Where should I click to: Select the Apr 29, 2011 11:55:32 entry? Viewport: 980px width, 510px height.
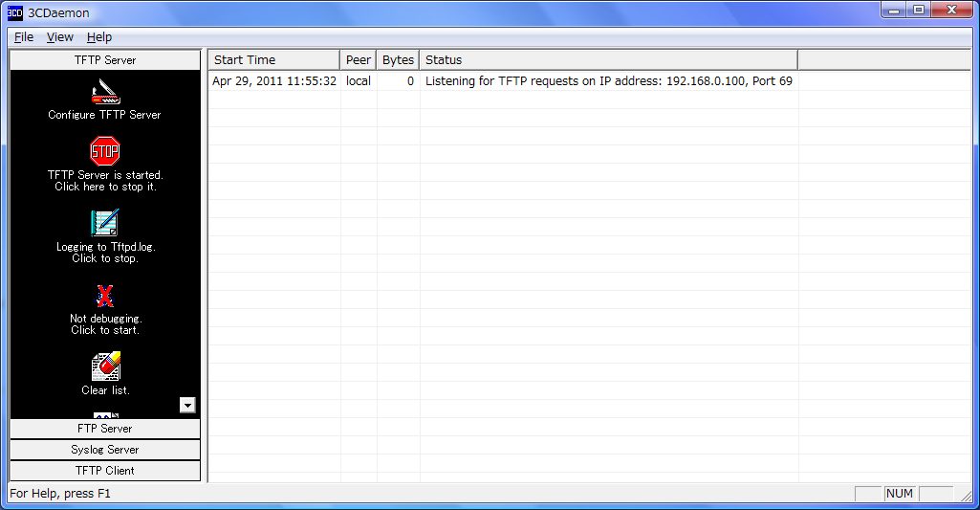tap(274, 80)
